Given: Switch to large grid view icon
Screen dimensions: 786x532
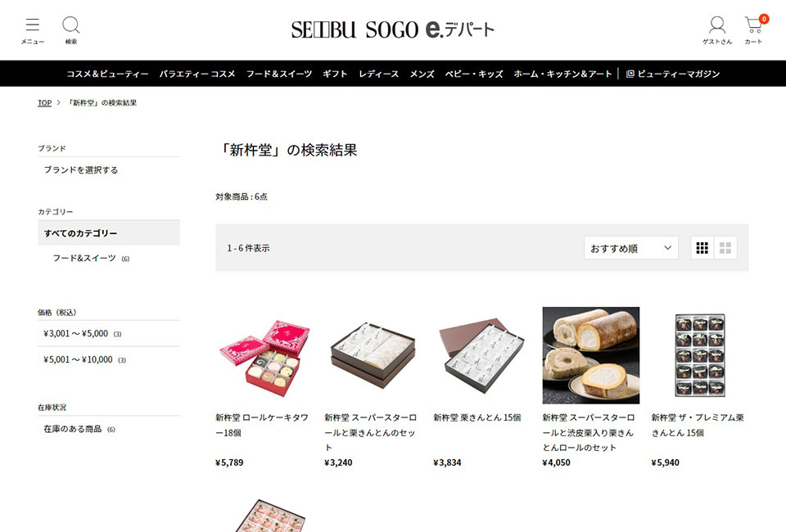Looking at the screenshot, I should pyautogui.click(x=725, y=248).
